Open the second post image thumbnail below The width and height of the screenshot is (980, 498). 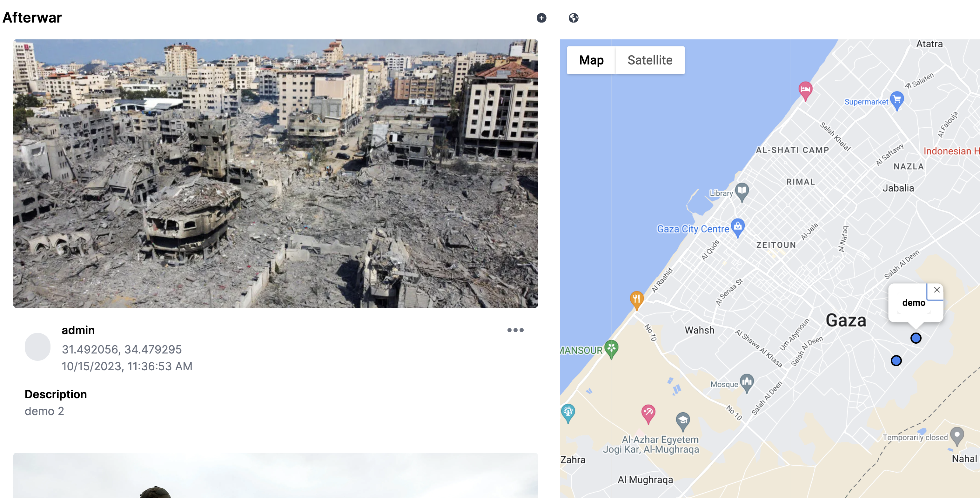tap(275, 475)
